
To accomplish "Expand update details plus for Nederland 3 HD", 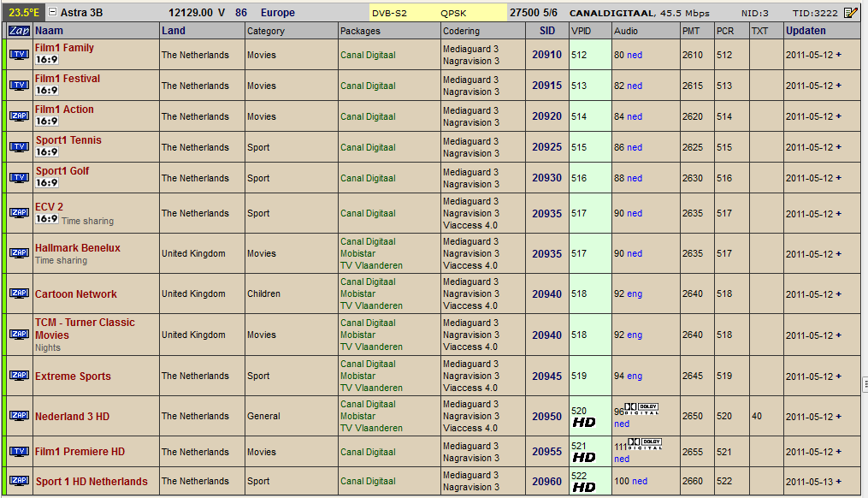I will (839, 417).
